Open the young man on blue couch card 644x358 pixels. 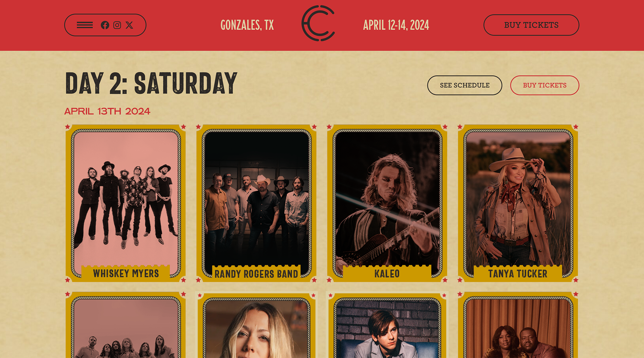(x=387, y=325)
